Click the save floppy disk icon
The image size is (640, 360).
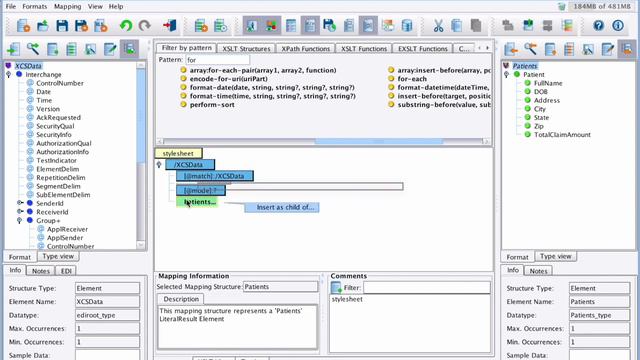(62, 26)
